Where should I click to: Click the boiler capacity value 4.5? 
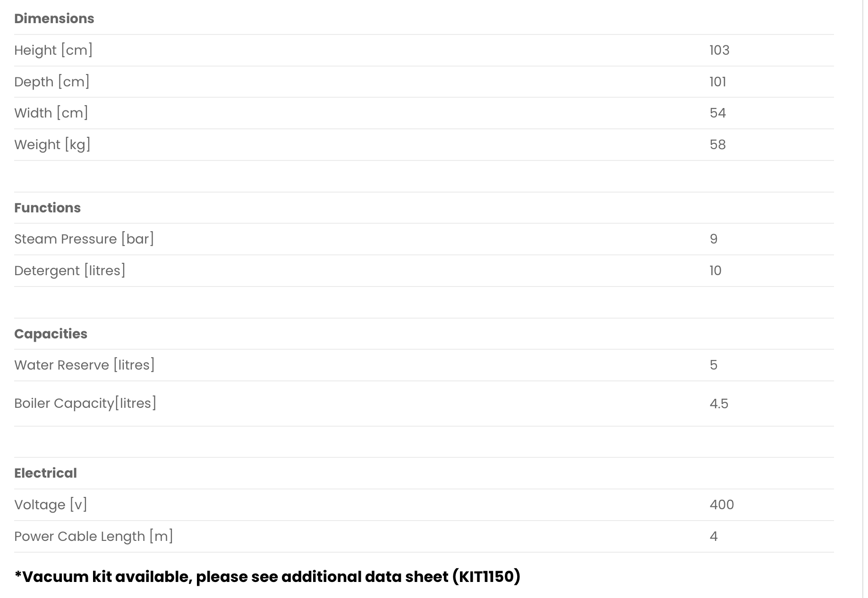point(719,404)
